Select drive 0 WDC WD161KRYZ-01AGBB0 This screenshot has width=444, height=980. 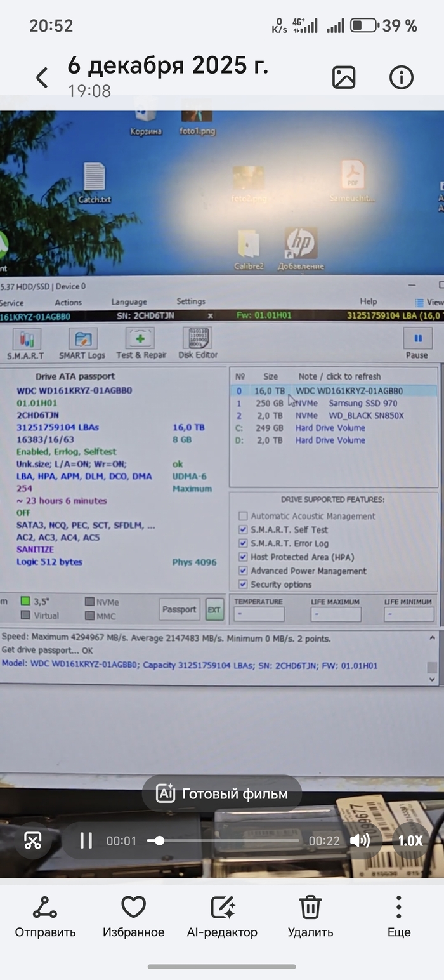tap(333, 391)
